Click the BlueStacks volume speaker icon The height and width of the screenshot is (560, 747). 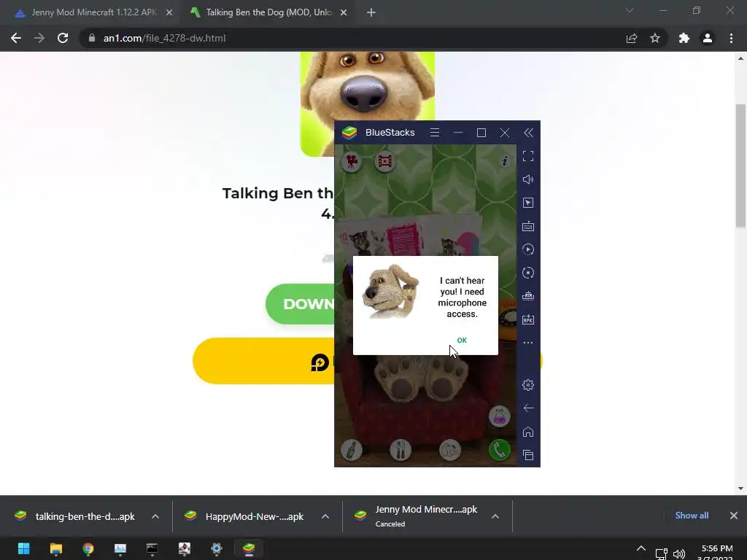pyautogui.click(x=528, y=179)
